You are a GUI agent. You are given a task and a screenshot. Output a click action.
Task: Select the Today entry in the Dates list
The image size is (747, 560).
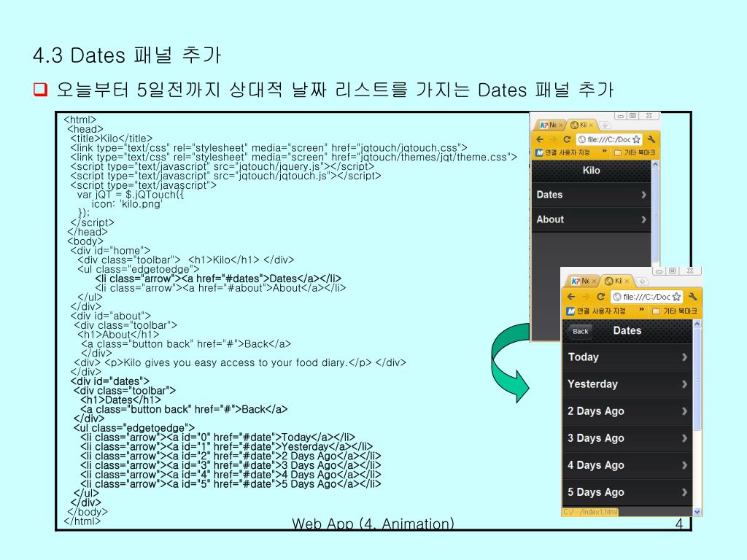pyautogui.click(x=627, y=357)
